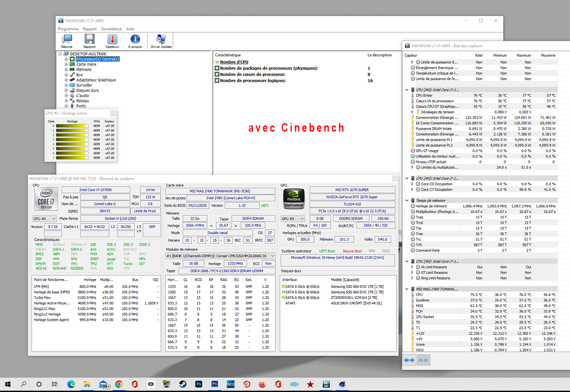The height and width of the screenshot is (392, 570).
Task: Click the thermometer icon beside CPU Entier
Action: tap(412, 96)
